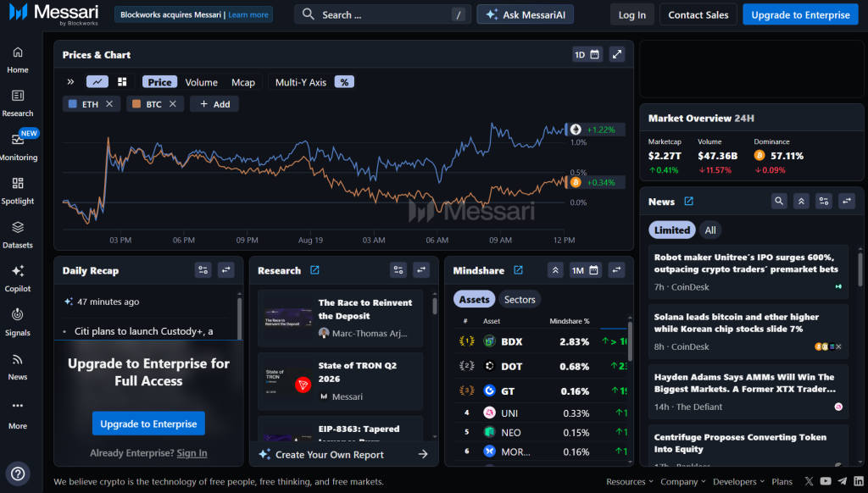Click the BTC color swatch
868x493 pixels.
pyautogui.click(x=136, y=104)
